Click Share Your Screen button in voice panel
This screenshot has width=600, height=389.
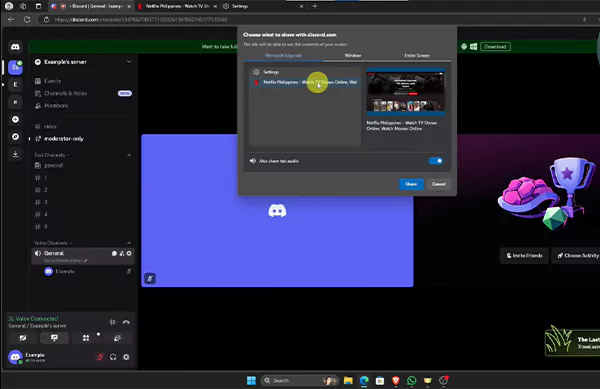click(54, 338)
